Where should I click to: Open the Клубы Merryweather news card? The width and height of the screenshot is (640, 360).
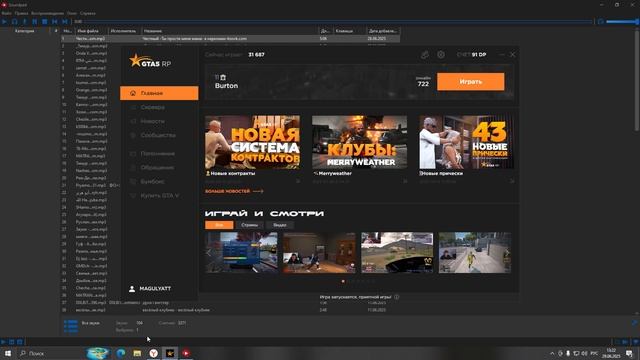click(x=359, y=142)
